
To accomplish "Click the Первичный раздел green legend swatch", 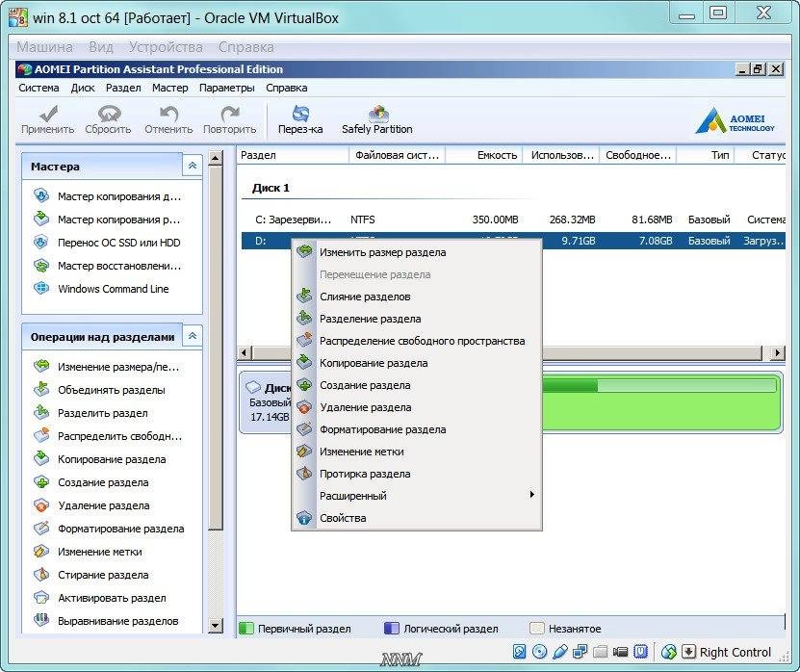I will tap(246, 628).
